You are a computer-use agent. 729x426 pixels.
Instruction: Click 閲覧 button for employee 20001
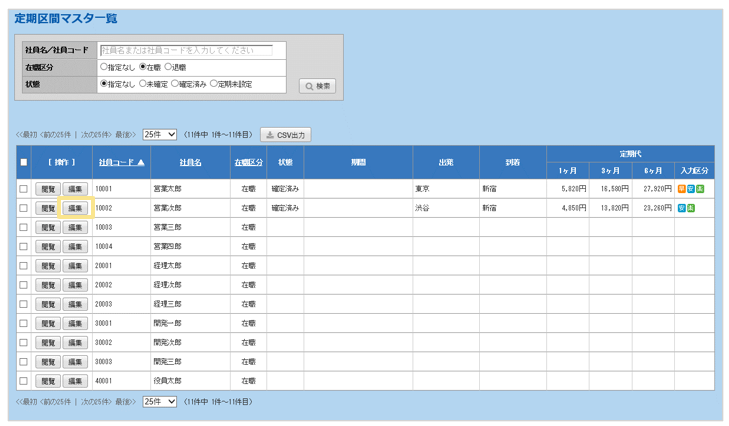47,266
